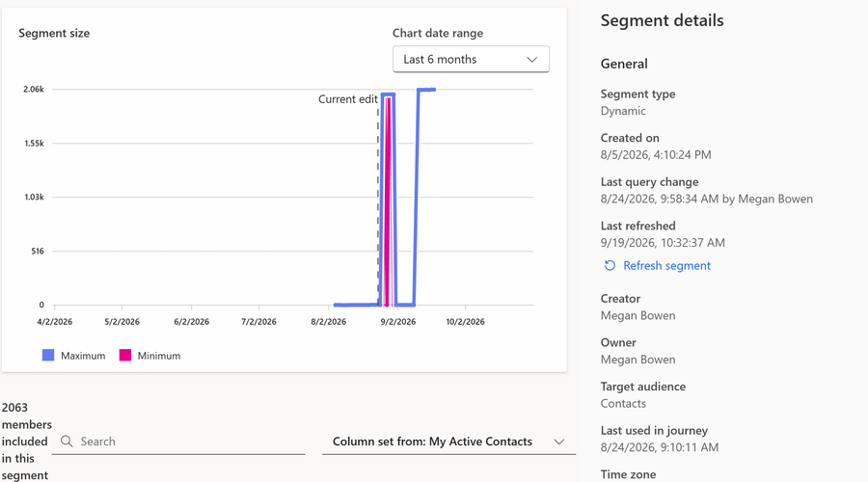Click the 9/2/2026 axis date label
Viewport: 868px width, 482px height.
click(x=398, y=322)
